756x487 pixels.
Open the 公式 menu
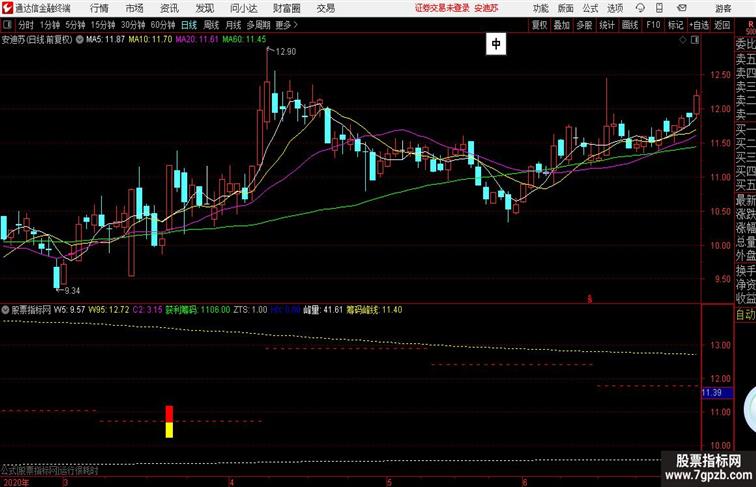click(x=590, y=8)
